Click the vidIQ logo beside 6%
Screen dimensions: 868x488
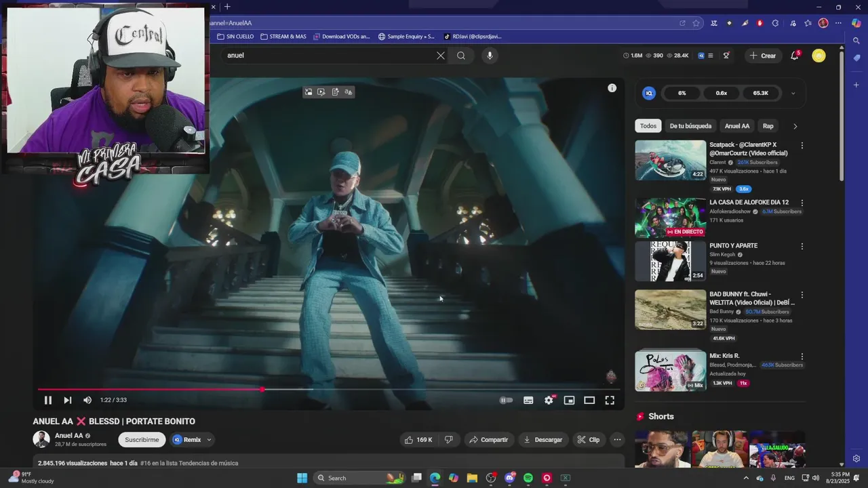click(x=649, y=93)
